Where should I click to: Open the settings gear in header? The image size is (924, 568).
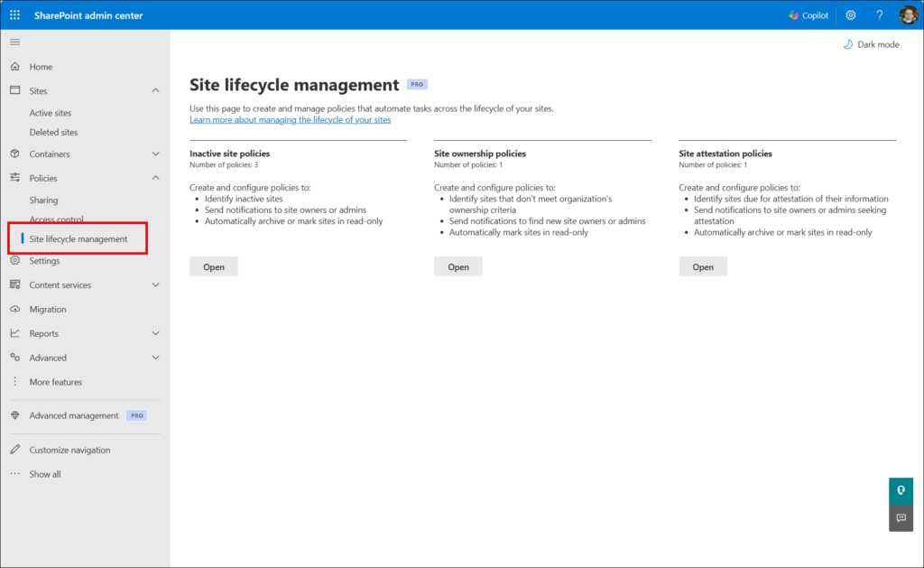850,15
